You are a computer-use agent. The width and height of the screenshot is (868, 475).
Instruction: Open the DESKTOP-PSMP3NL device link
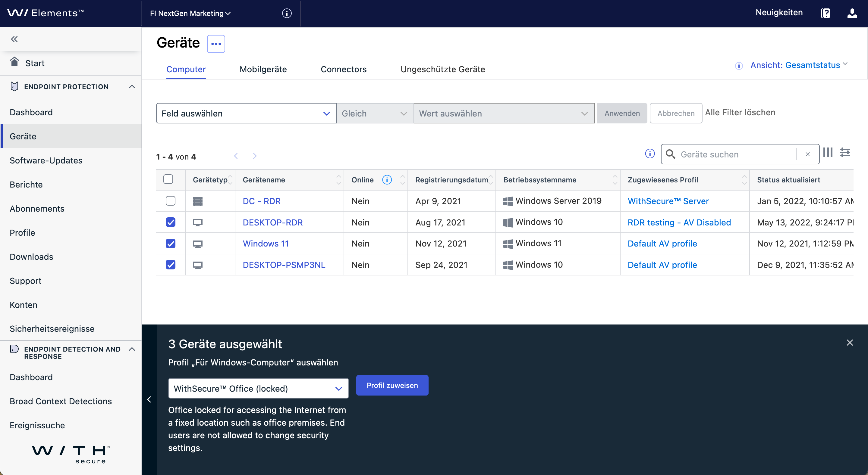284,265
